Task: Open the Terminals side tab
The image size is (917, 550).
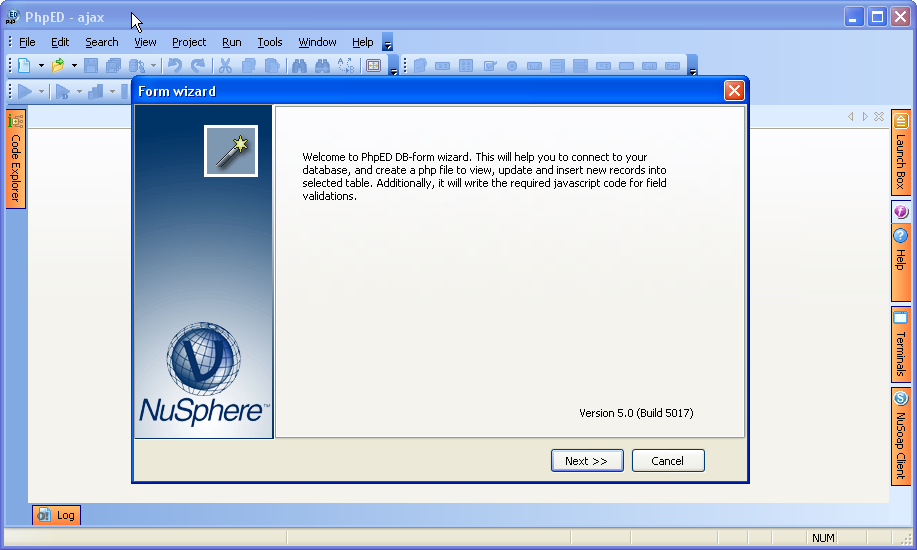Action: click(901, 345)
